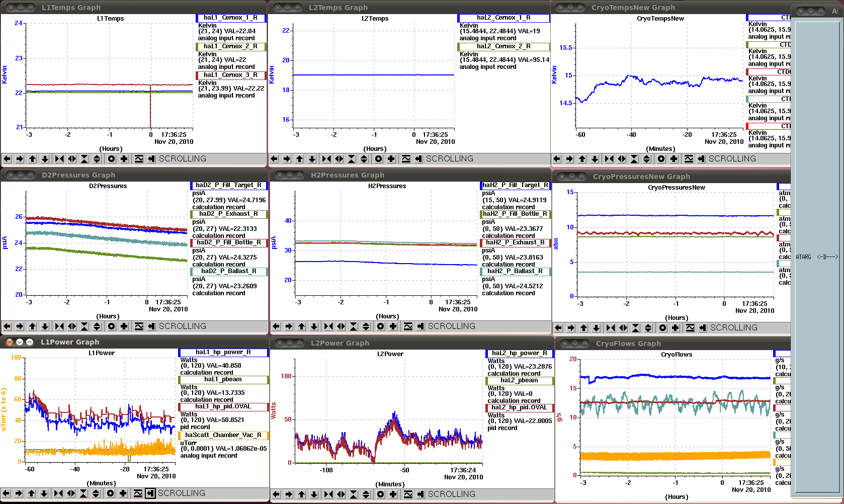Toggle scrolling mode in L2Power Graph
Image resolution: width=844 pixels, height=504 pixels.
[420, 494]
